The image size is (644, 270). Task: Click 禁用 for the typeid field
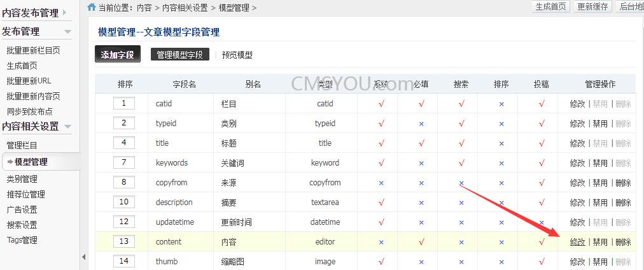pos(600,124)
